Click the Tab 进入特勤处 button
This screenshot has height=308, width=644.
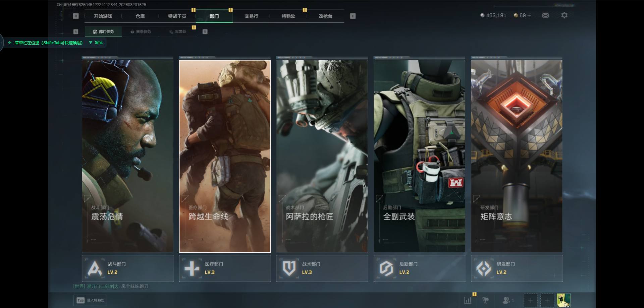(90, 300)
